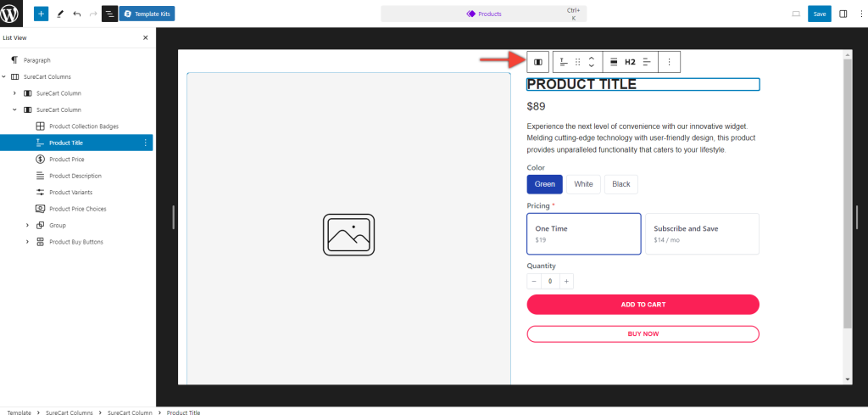The height and width of the screenshot is (415, 868).
Task: Expand the Product Buy Buttons tree item
Action: click(27, 242)
